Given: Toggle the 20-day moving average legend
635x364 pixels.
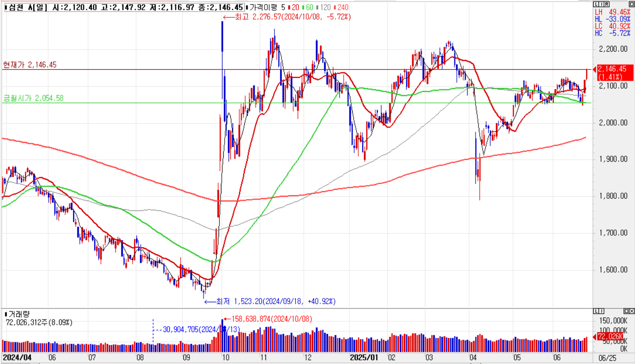Looking at the screenshot, I should pyautogui.click(x=294, y=7).
